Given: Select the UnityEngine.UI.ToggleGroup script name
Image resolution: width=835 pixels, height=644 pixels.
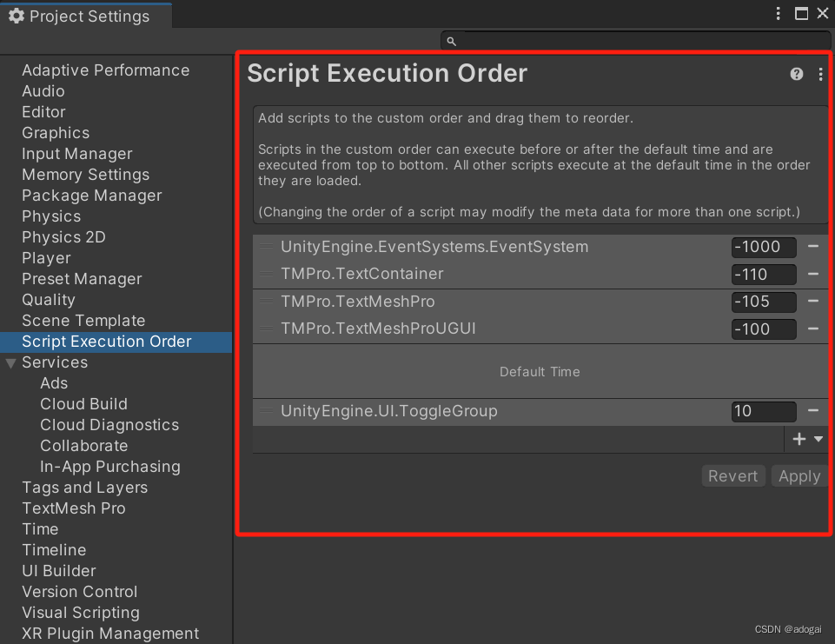Looking at the screenshot, I should [388, 411].
